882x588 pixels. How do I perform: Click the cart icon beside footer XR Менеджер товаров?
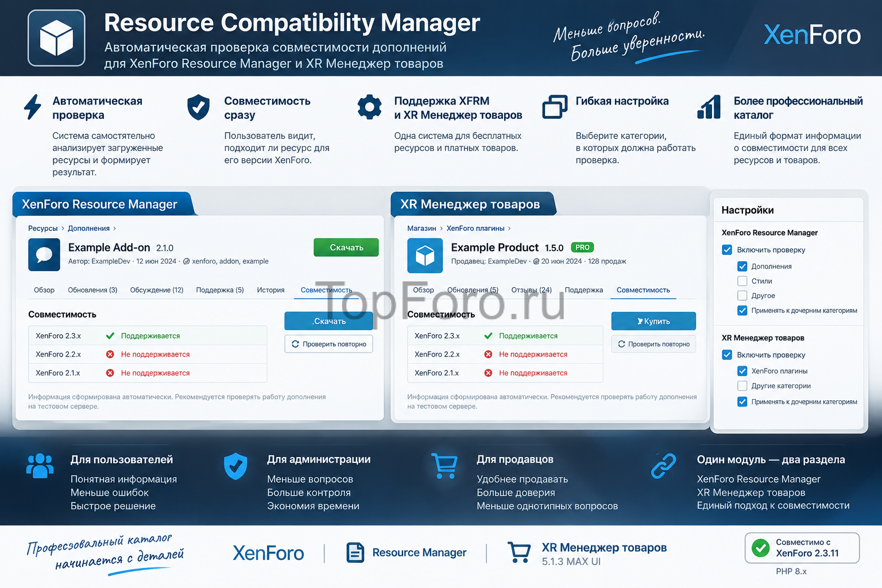(520, 552)
